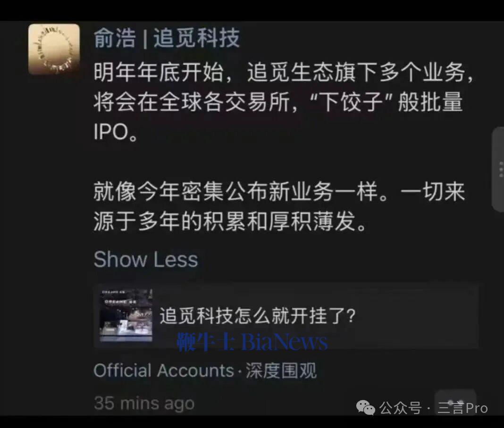This screenshot has height=428, width=504.
Task: Collapse the post with Show Less
Action: pos(146,259)
